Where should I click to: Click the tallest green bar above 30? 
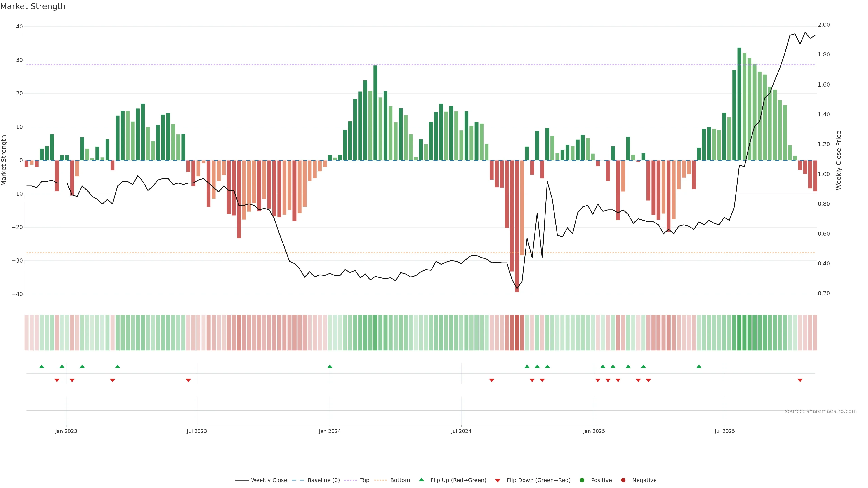click(739, 101)
